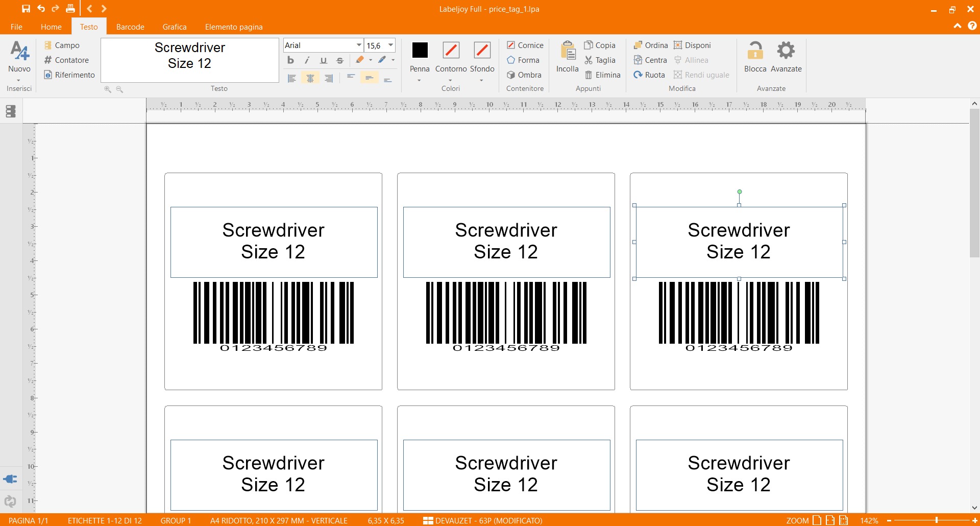
Task: Click the text preview box in ribbon
Action: (x=190, y=60)
